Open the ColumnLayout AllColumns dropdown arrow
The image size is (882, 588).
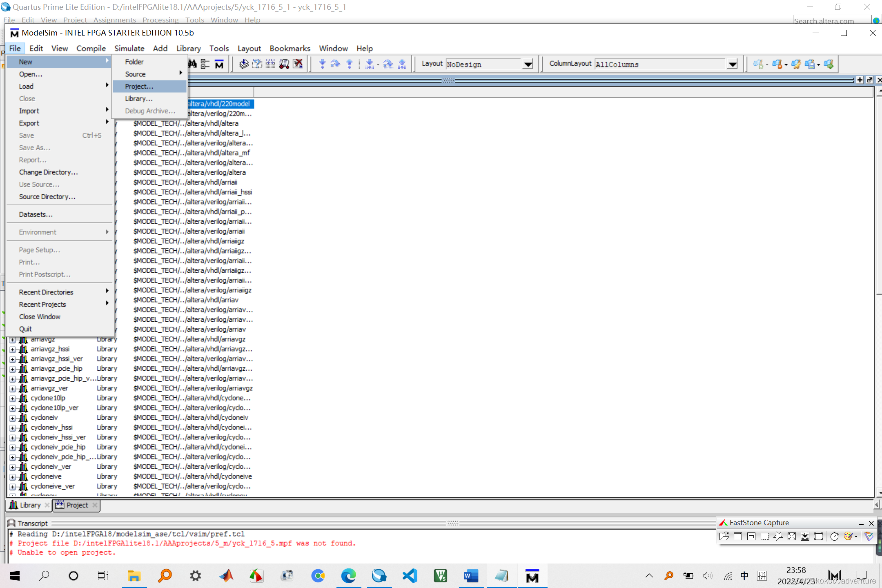tap(733, 65)
